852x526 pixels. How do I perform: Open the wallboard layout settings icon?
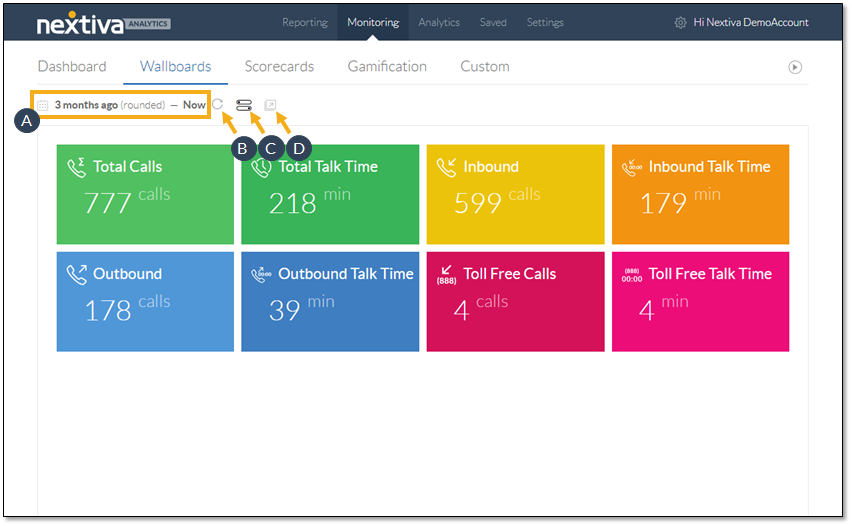pyautogui.click(x=244, y=105)
